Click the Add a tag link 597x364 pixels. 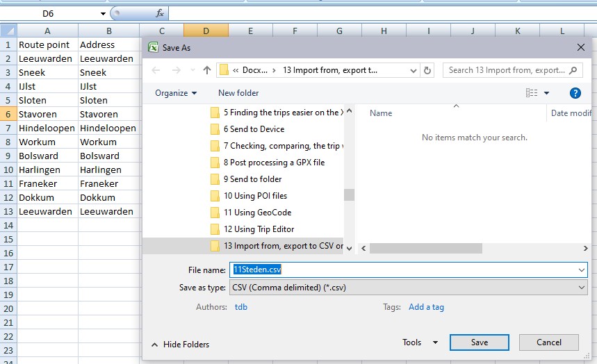click(426, 307)
